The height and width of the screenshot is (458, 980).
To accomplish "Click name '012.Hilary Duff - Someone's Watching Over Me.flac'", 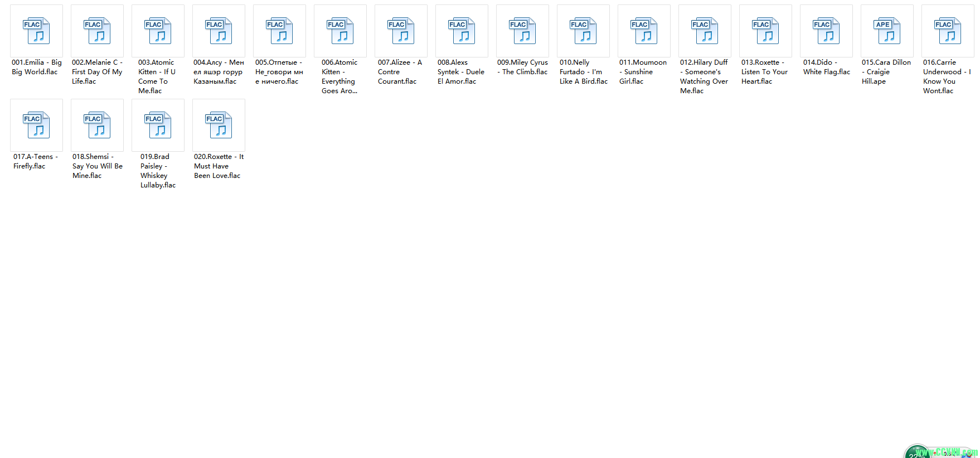I will [x=704, y=76].
